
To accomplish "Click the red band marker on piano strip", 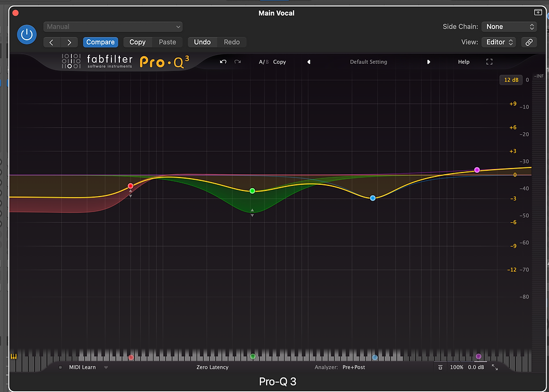I will coord(131,357).
